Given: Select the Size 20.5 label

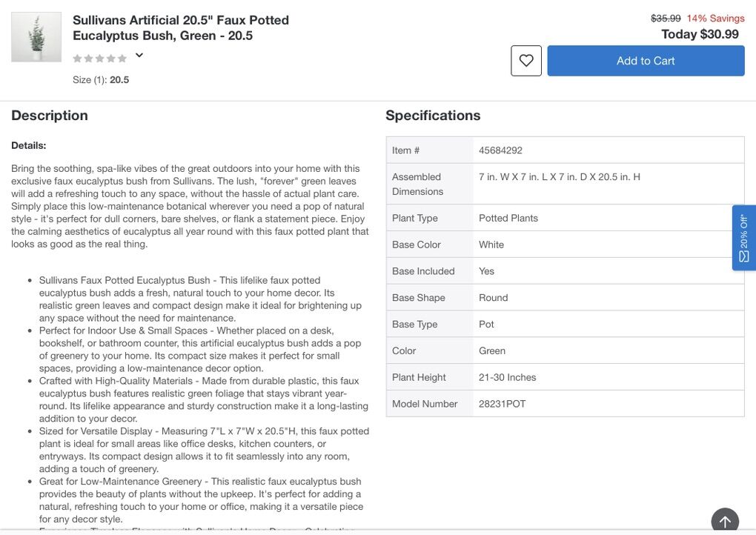Looking at the screenshot, I should pos(101,79).
